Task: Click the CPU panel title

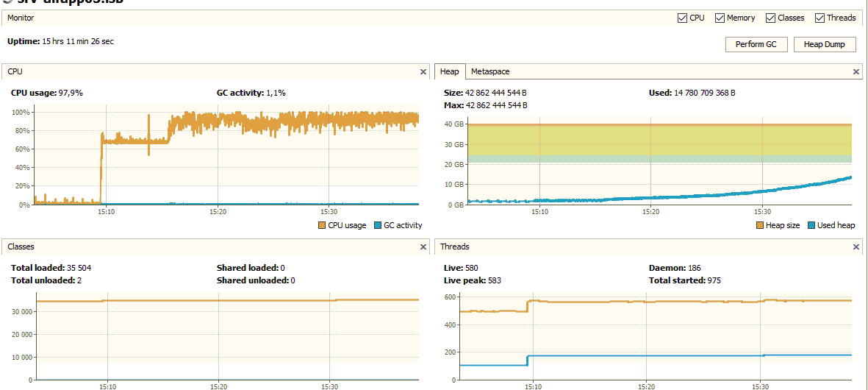Action: (x=15, y=71)
